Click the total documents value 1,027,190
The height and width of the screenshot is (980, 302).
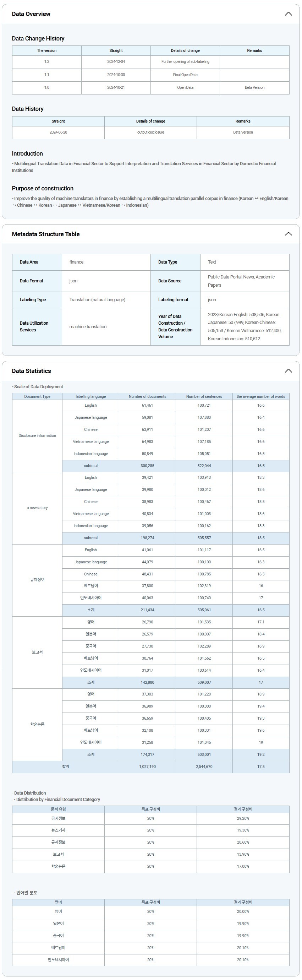pyautogui.click(x=147, y=767)
